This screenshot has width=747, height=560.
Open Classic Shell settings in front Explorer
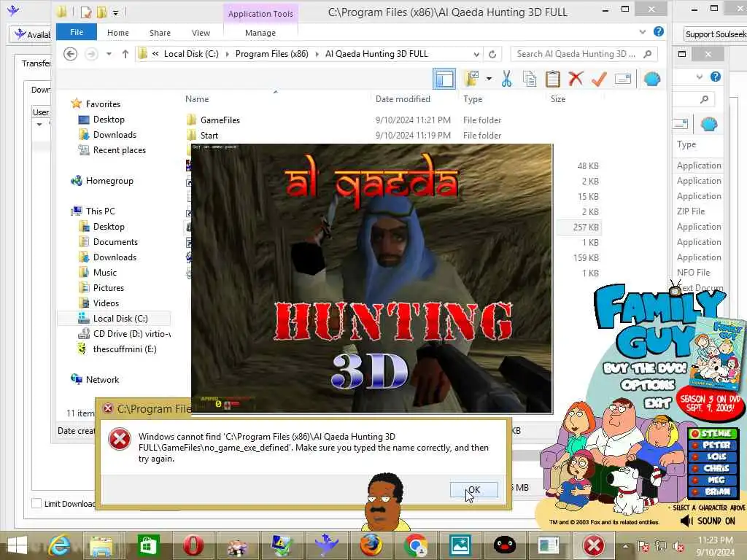[x=651, y=79]
